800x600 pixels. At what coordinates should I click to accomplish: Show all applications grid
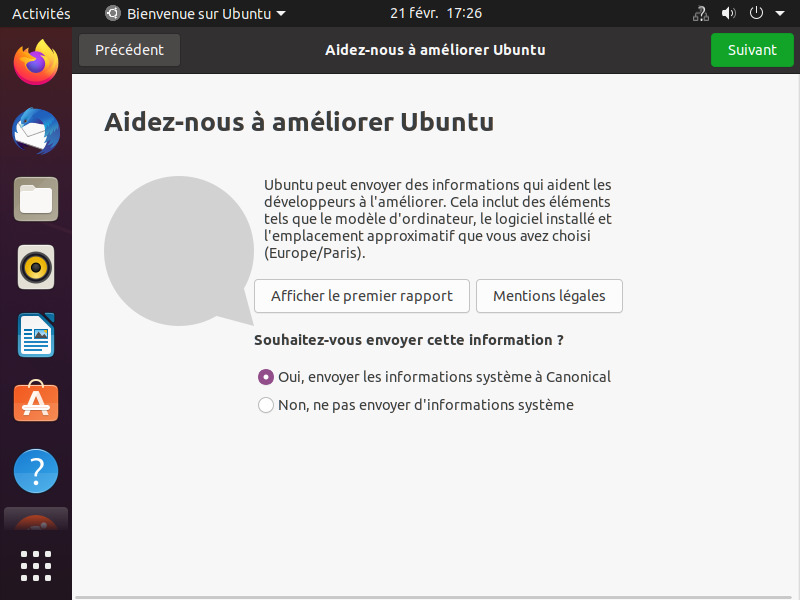[x=36, y=565]
